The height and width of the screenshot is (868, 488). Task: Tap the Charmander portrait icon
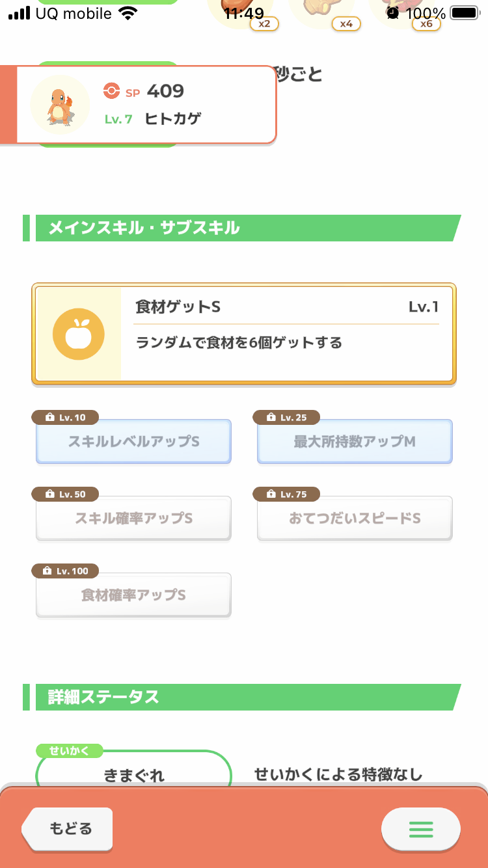[60, 105]
